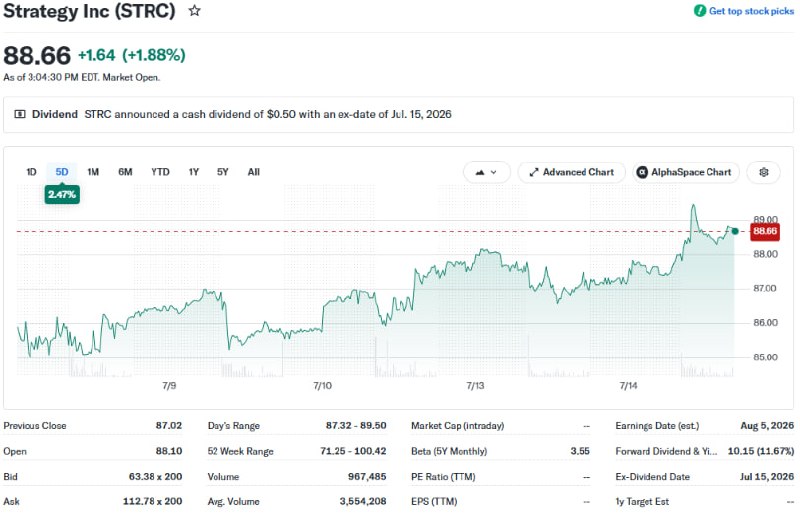Click Ex-Dividend Date Jul 15, 2026

click(x=767, y=477)
